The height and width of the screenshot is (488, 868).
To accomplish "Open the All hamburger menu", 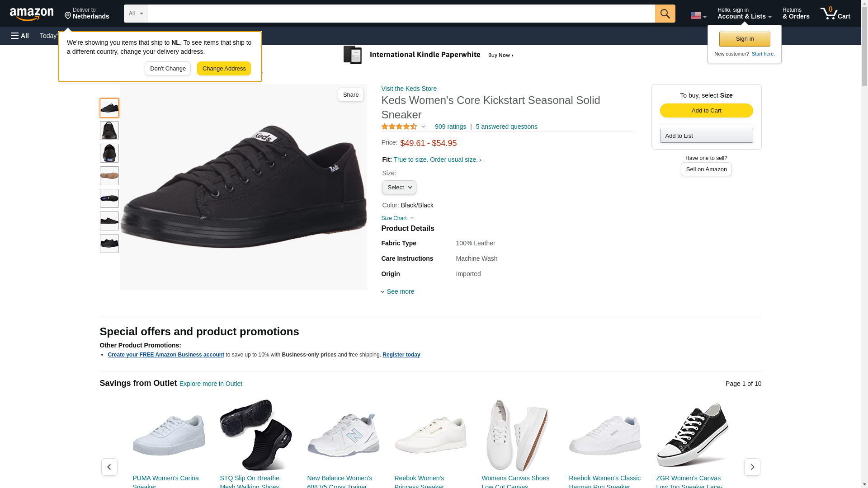I will (x=20, y=36).
